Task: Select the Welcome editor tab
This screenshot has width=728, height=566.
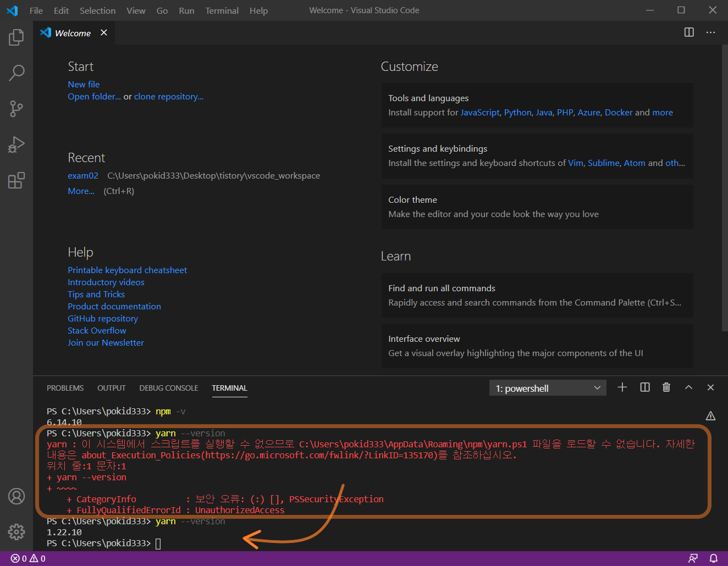Action: tap(73, 33)
